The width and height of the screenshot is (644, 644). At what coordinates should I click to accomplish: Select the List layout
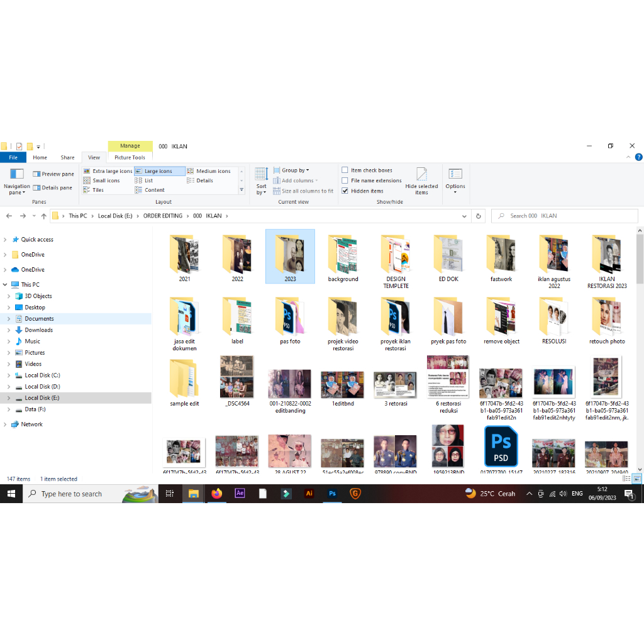coord(144,180)
